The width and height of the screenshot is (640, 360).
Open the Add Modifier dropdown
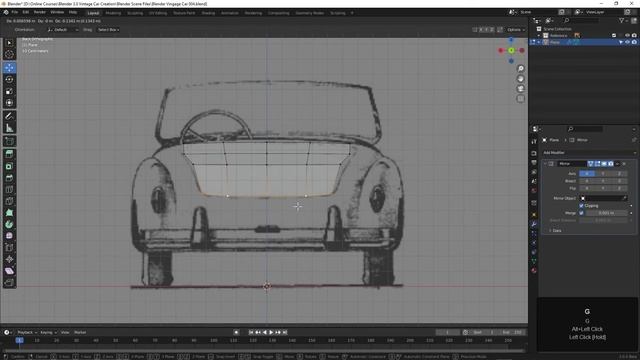tap(589, 153)
